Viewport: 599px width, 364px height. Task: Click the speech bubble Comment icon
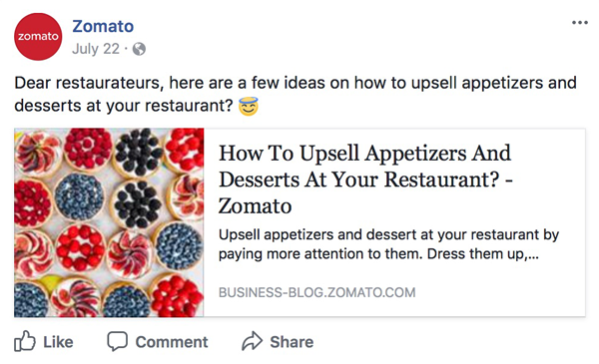pyautogui.click(x=117, y=341)
